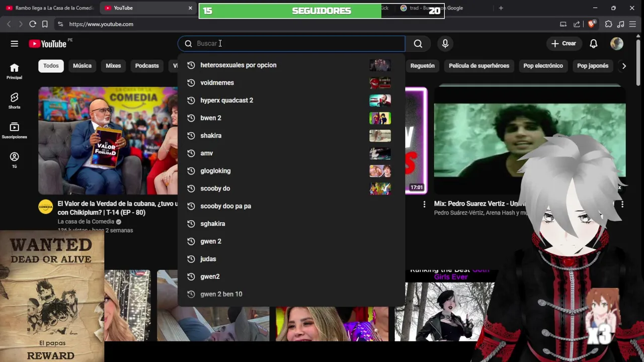Close the YouTube browser tab
The image size is (644, 362).
click(x=190, y=8)
